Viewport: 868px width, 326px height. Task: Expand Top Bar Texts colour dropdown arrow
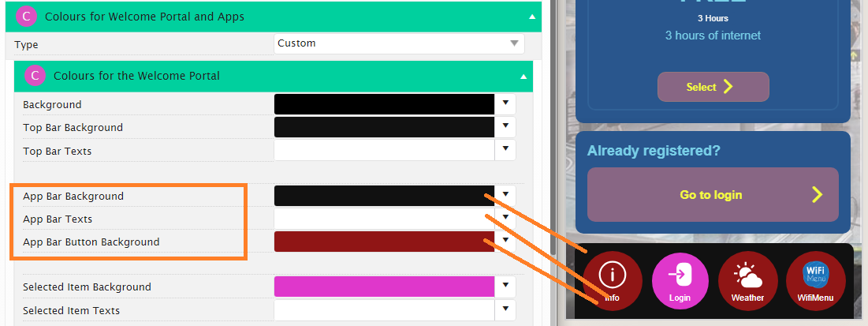tap(505, 150)
